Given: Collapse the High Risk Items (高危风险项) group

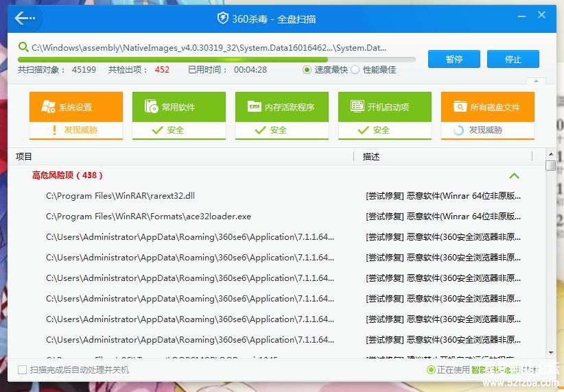Looking at the screenshot, I should pyautogui.click(x=514, y=175).
